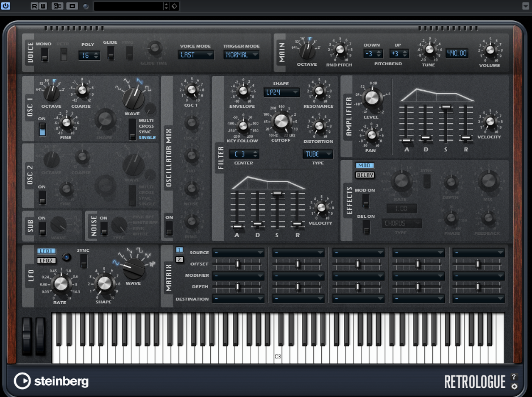Click the amplifier Sustain (S) slider handle
The width and height of the screenshot is (532, 397).
pos(446,107)
